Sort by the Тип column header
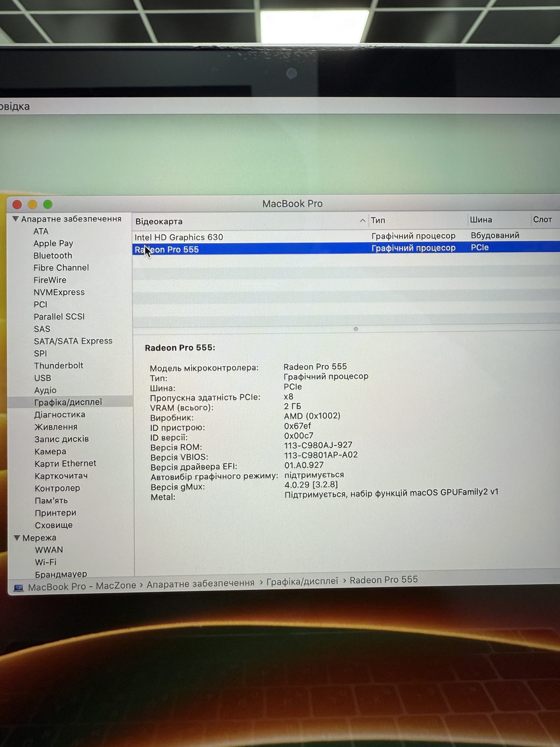This screenshot has width=560, height=747. tap(378, 220)
